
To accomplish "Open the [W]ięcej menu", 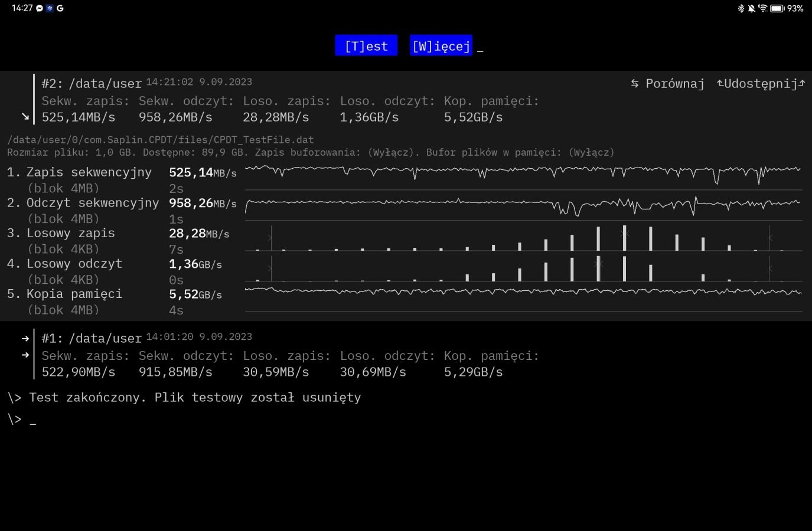I will click(441, 46).
